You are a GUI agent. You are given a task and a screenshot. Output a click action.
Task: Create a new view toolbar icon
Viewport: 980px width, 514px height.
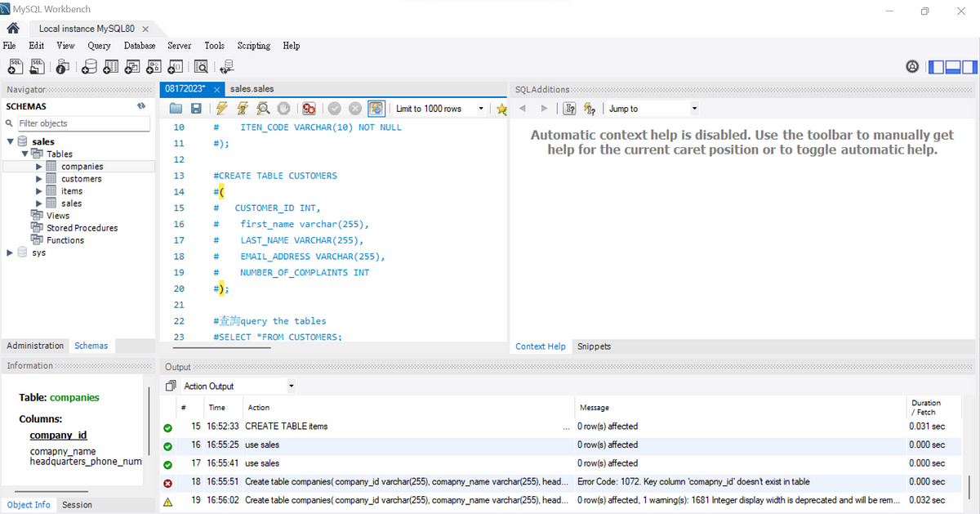132,66
